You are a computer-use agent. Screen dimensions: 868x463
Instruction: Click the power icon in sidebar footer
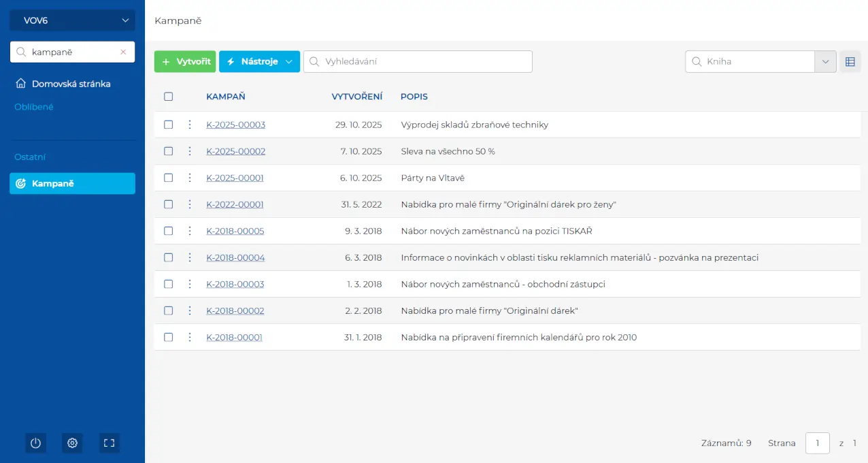pyautogui.click(x=36, y=443)
